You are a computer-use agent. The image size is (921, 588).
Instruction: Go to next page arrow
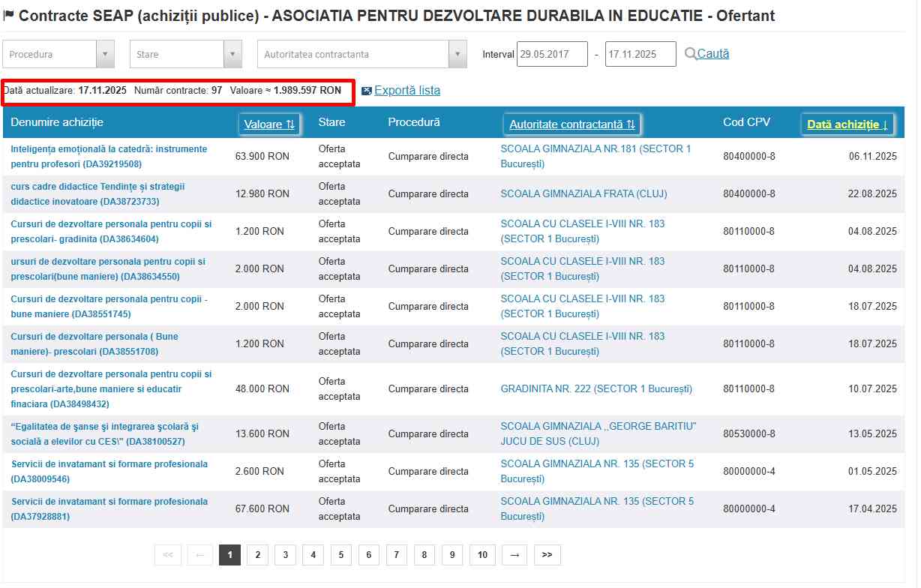coord(514,555)
